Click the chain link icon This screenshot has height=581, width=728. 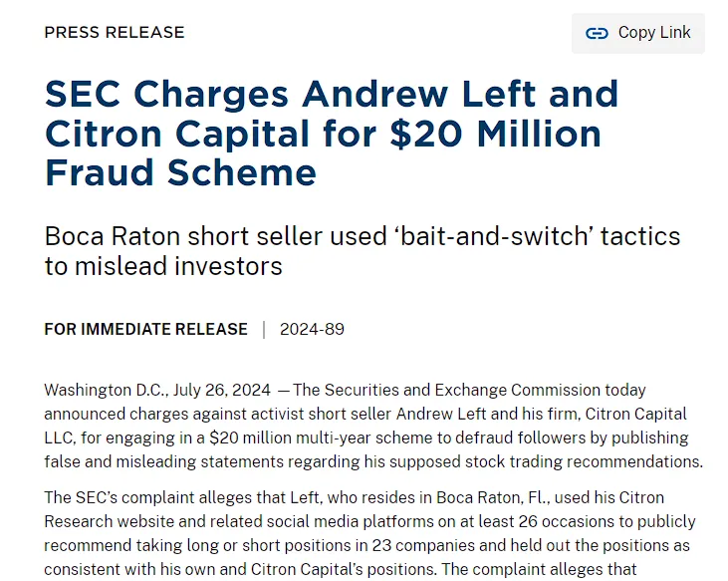click(597, 33)
